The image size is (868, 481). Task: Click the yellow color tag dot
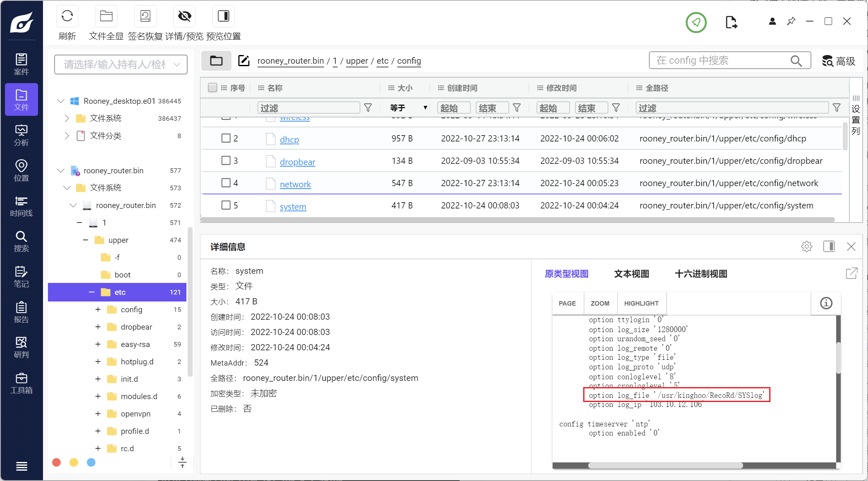[x=74, y=462]
